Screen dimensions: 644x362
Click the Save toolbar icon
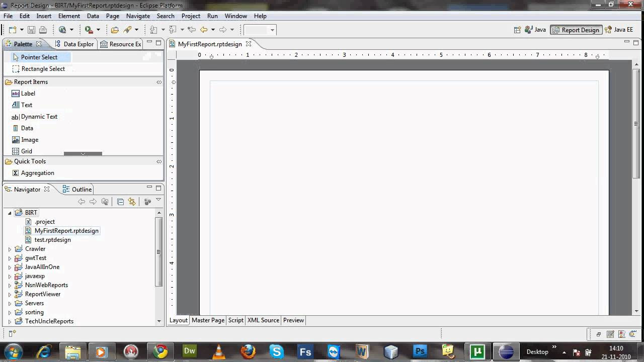pyautogui.click(x=31, y=30)
